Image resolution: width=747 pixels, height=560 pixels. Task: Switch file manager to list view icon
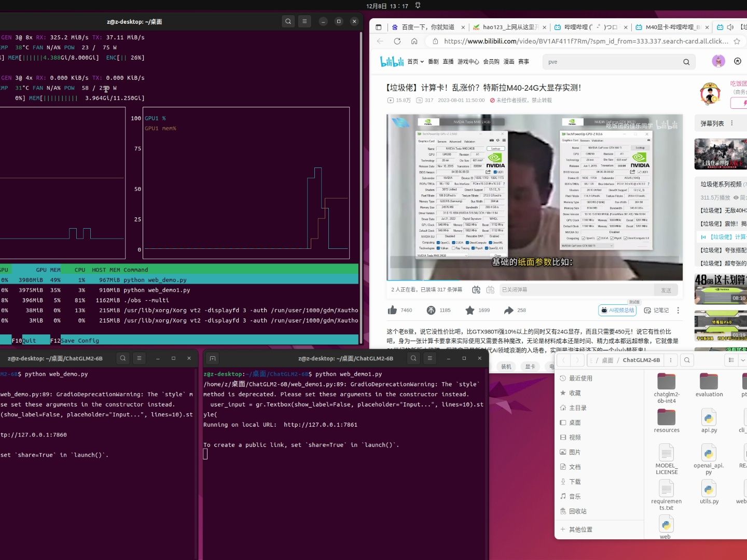[731, 360]
